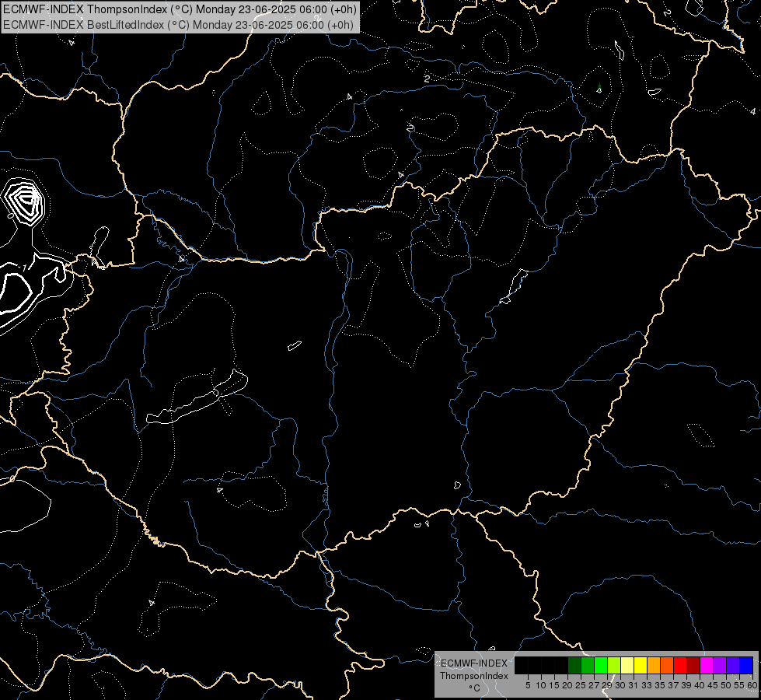Image resolution: width=761 pixels, height=700 pixels.
Task: Click the legend tick value 40
Action: pyautogui.click(x=700, y=685)
